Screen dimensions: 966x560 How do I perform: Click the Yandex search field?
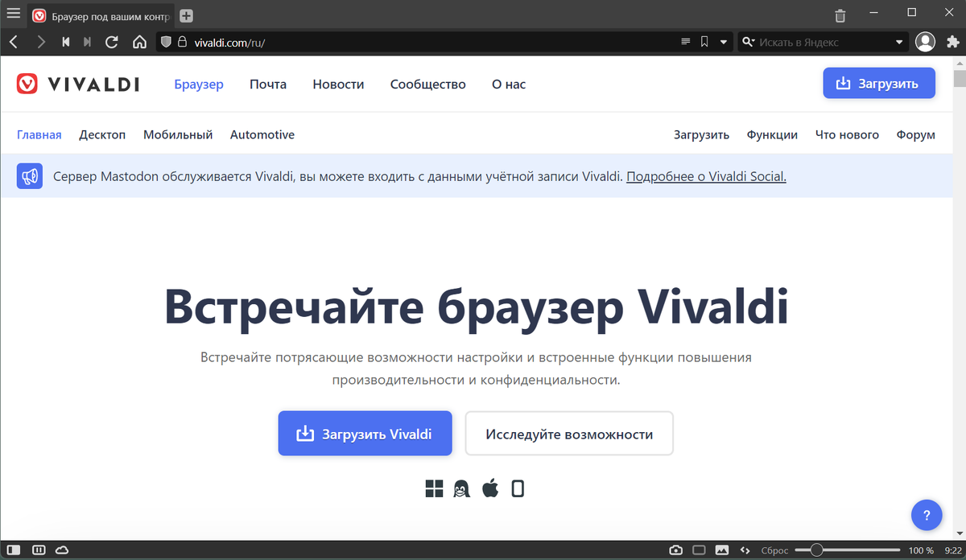(x=824, y=42)
